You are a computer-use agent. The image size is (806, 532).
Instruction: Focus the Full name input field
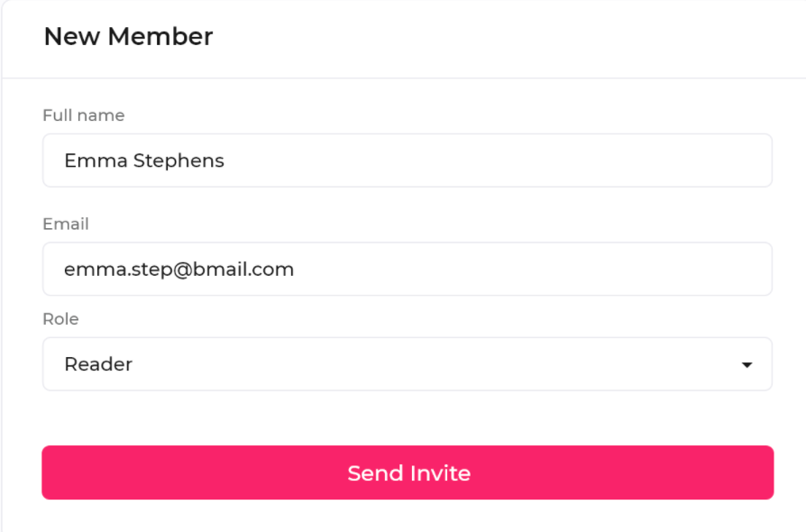(407, 161)
